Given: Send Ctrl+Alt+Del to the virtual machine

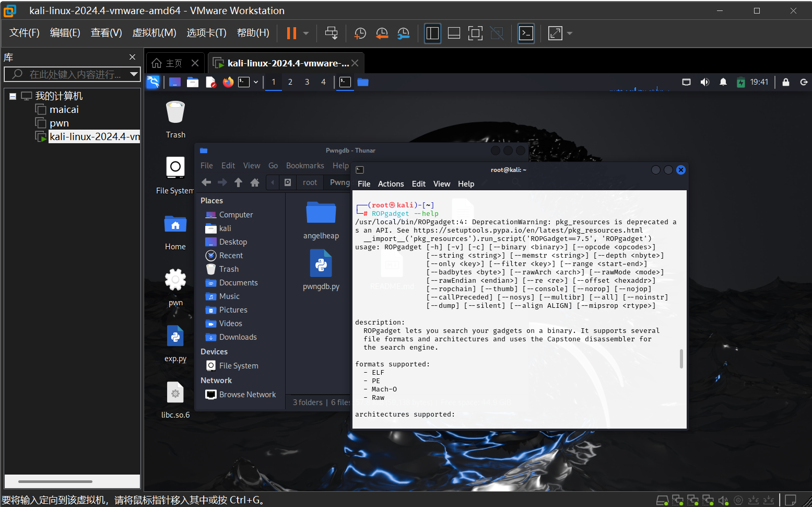Looking at the screenshot, I should pos(331,33).
